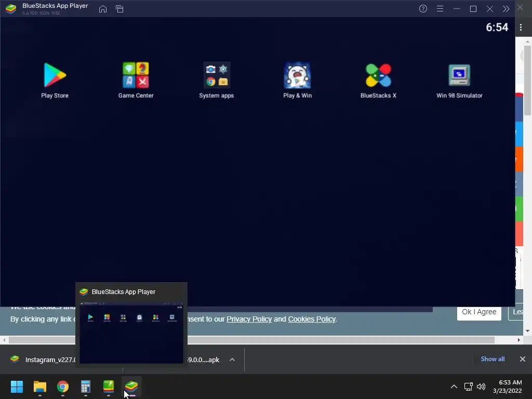532x399 pixels.
Task: Open the Play Store app
Action: click(55, 81)
